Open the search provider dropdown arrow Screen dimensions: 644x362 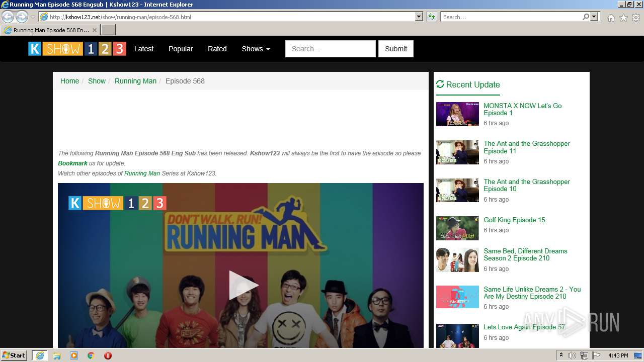click(594, 17)
